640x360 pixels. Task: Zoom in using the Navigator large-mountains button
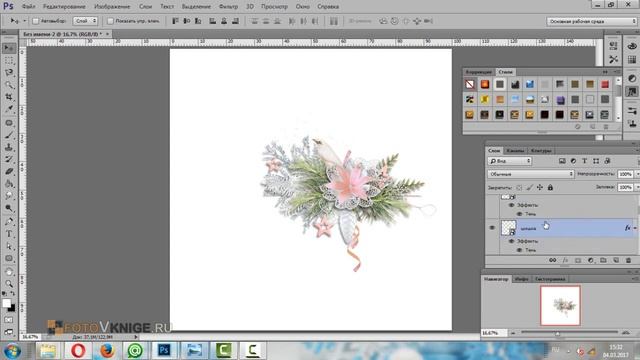(626, 333)
